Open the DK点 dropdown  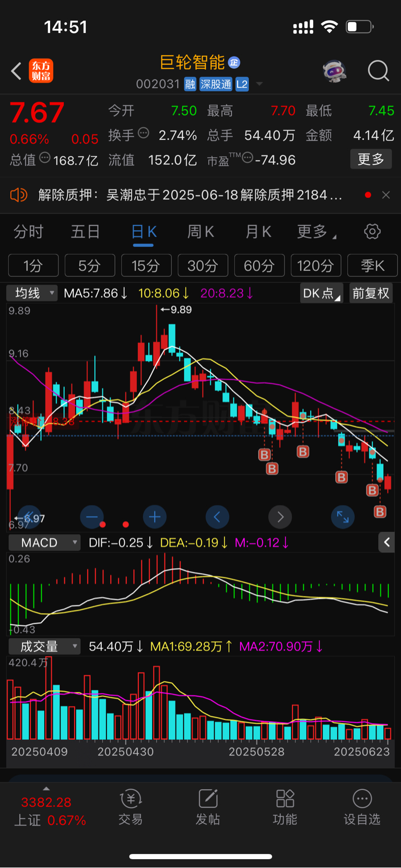click(322, 293)
